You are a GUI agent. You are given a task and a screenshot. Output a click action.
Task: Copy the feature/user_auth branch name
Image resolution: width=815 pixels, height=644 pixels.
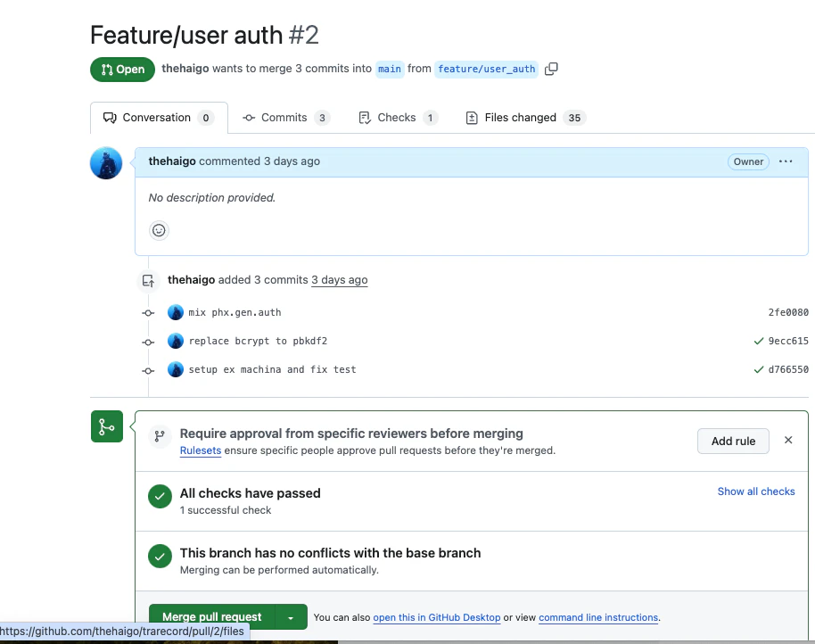point(551,69)
